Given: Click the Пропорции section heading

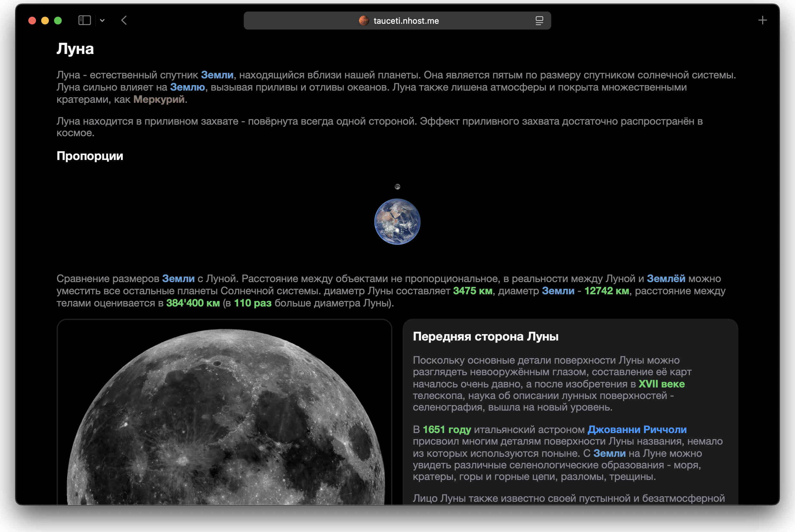Looking at the screenshot, I should (90, 156).
